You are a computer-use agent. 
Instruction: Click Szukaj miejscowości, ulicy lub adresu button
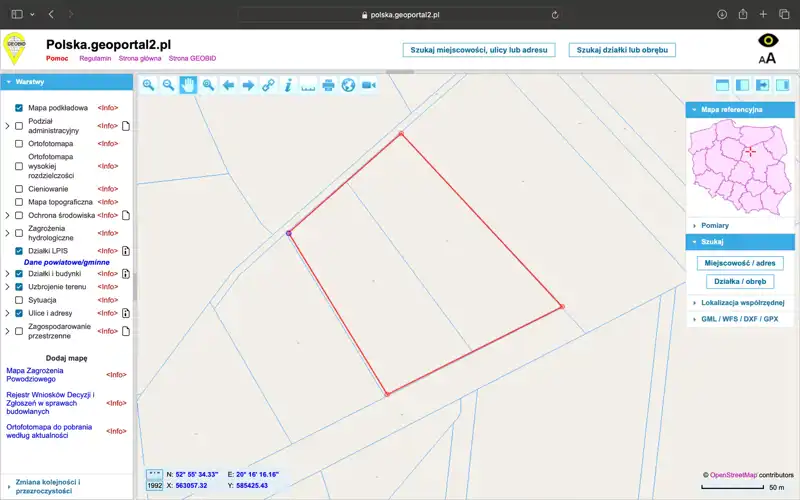coord(478,49)
